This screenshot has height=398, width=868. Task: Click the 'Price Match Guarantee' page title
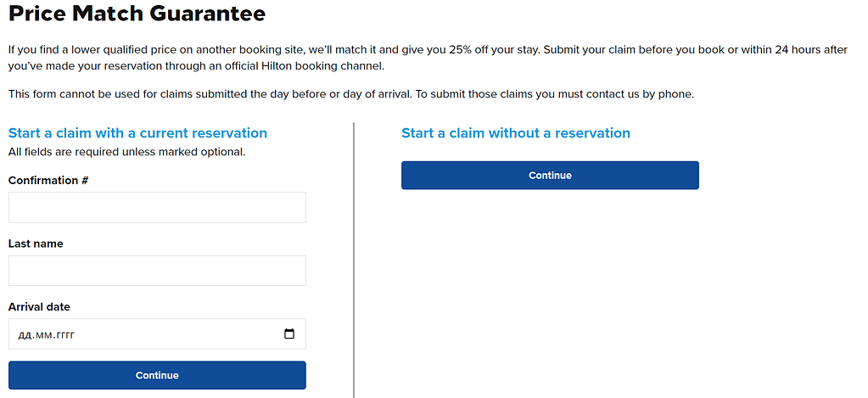[137, 14]
